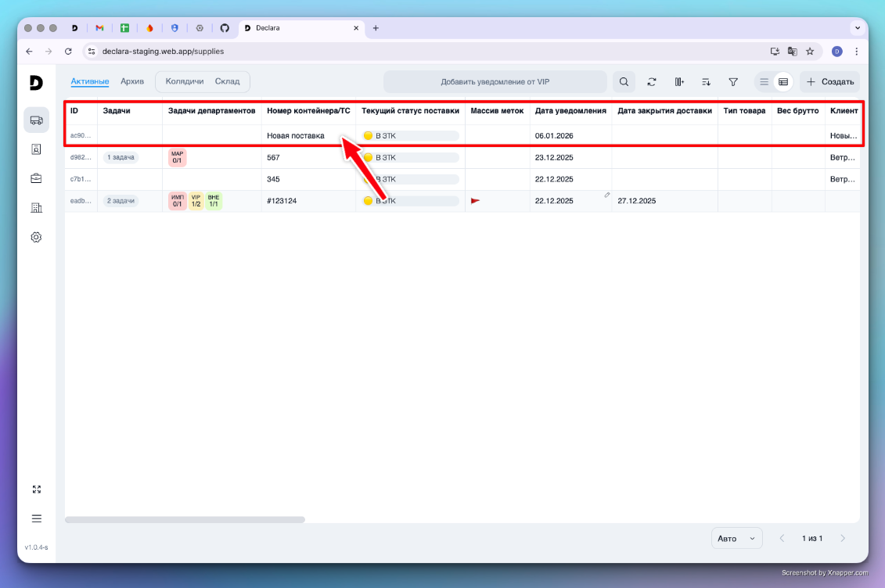
Task: Click the ИМП 0/1 department tag
Action: tap(177, 201)
